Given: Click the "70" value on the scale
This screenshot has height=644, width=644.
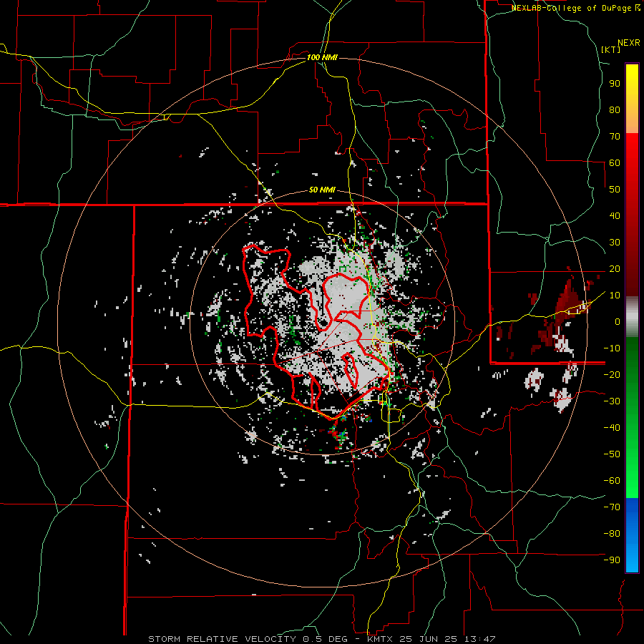Looking at the screenshot, I should coord(615,137).
